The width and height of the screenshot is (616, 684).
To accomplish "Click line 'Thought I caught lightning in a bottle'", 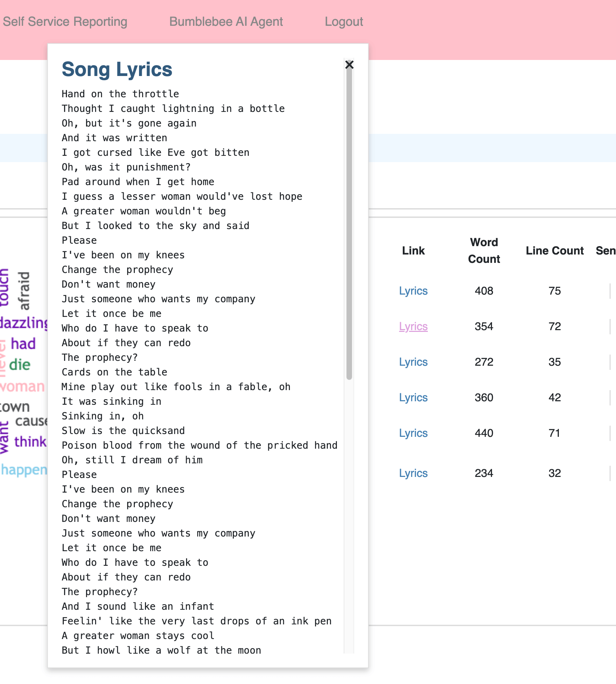I will pyautogui.click(x=173, y=108).
